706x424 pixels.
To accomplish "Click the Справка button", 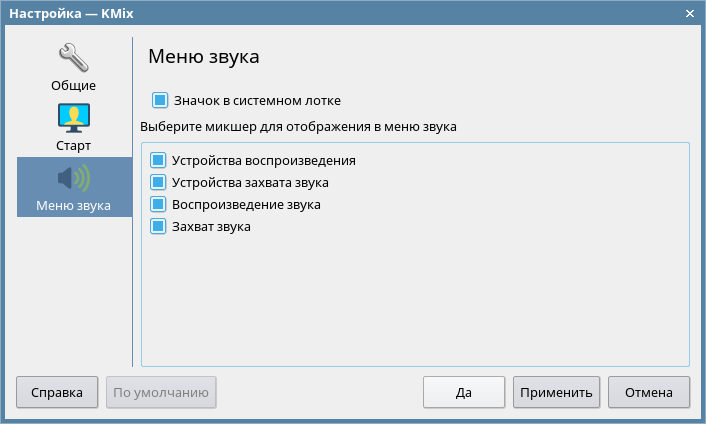I will 57,392.
